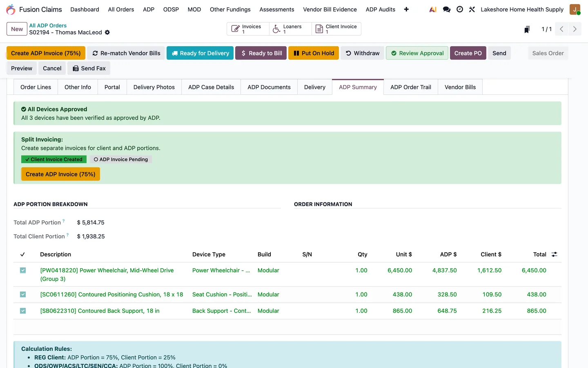Click the Total Client Portion help tooltip
Screen dimensions: 588x368
click(x=68, y=235)
